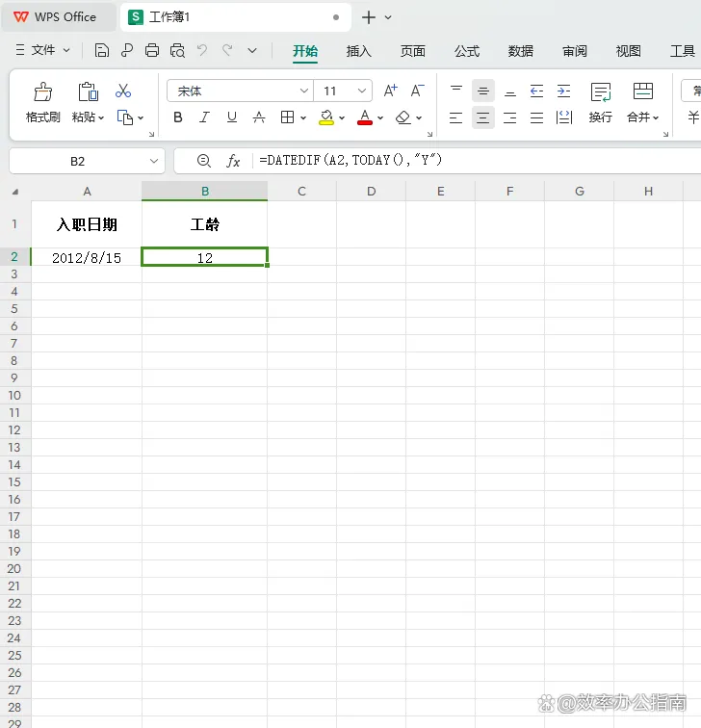Open the 文件 menu
Image resolution: width=701 pixels, height=728 pixels.
[42, 50]
